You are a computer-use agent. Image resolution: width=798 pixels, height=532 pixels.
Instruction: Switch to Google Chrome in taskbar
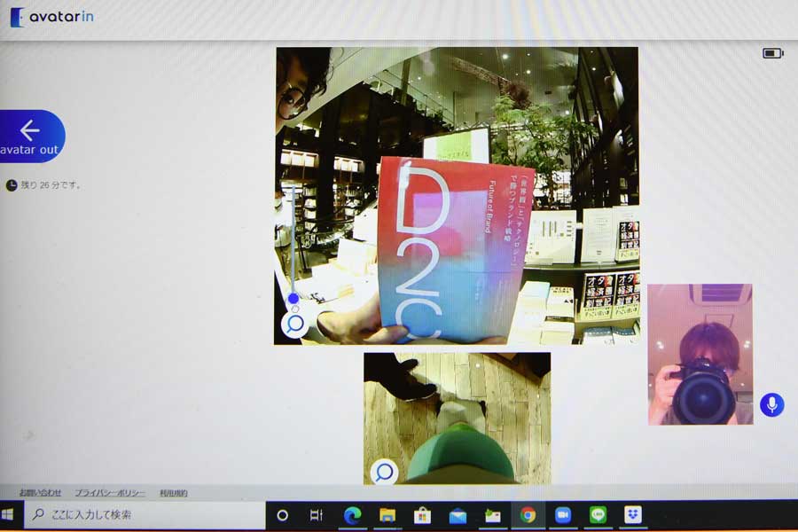click(528, 516)
